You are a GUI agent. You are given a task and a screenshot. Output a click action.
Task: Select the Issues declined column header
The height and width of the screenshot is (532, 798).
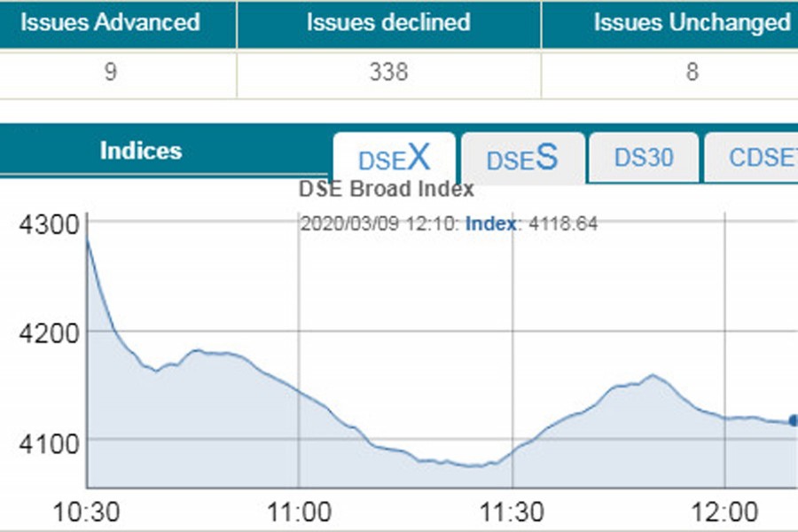coord(387,23)
